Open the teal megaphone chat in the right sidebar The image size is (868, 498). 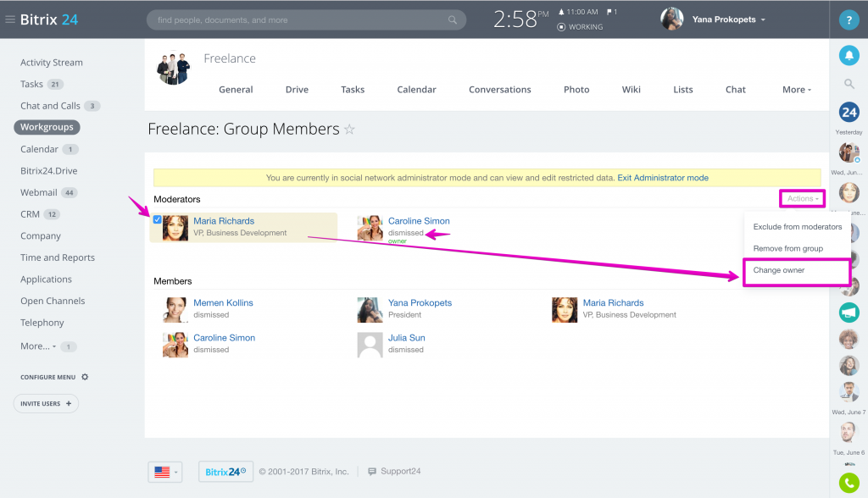[x=849, y=313]
